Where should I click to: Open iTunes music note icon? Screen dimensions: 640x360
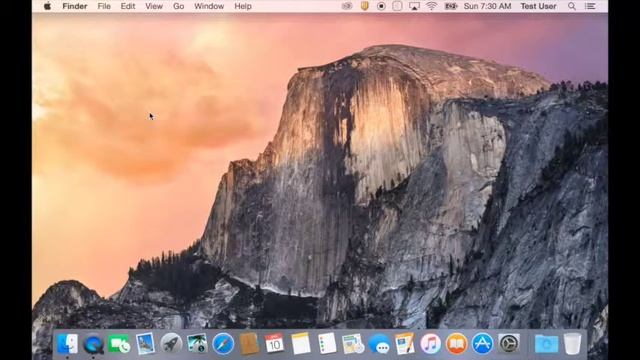pos(431,344)
